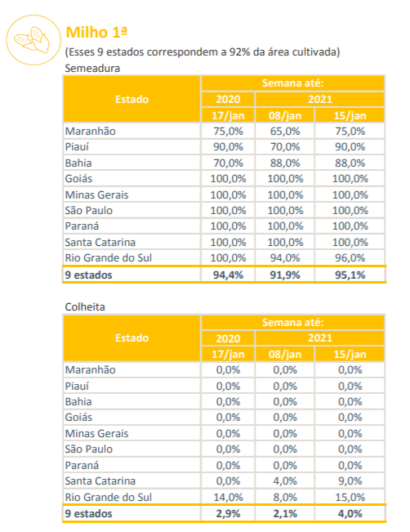410x532 pixels.
Task: Click the corn icon beside Milho 1ª
Action: click(x=33, y=40)
